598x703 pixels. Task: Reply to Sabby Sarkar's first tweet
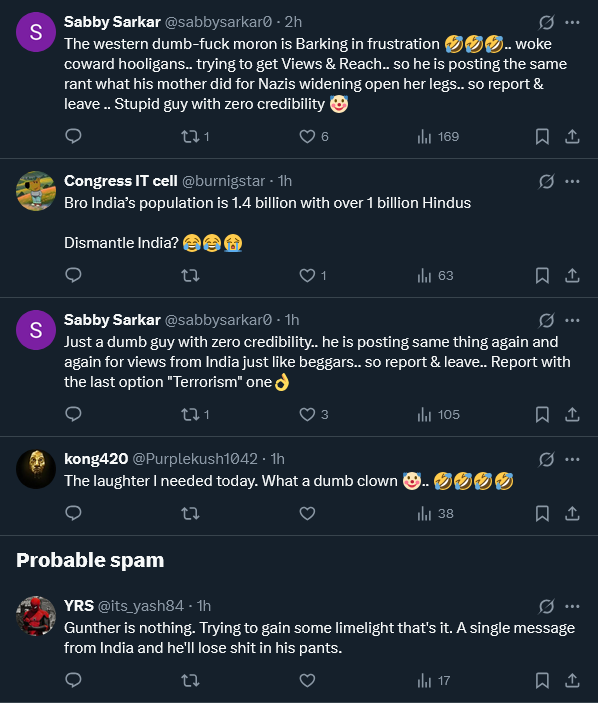click(x=73, y=136)
